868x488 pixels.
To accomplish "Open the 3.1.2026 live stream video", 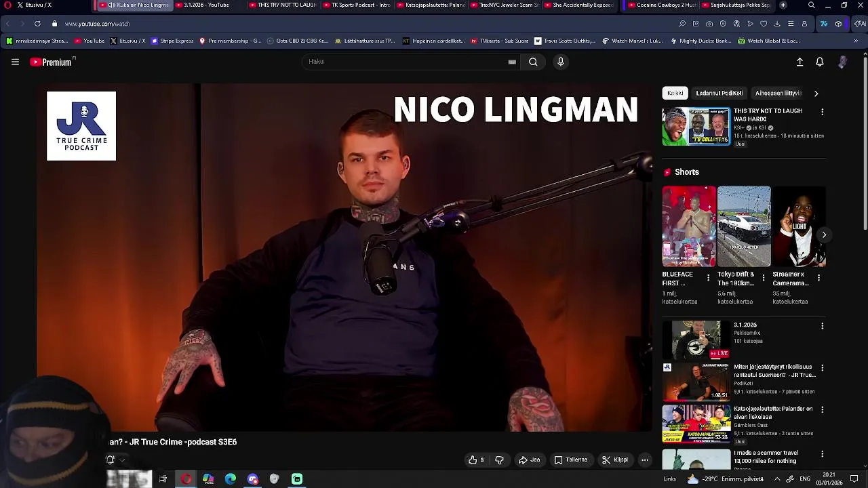I will (x=696, y=340).
